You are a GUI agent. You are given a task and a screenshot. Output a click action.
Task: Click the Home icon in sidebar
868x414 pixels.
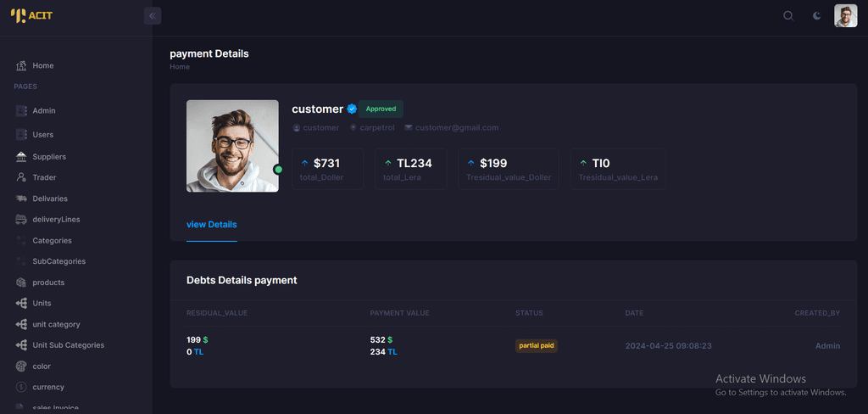21,66
